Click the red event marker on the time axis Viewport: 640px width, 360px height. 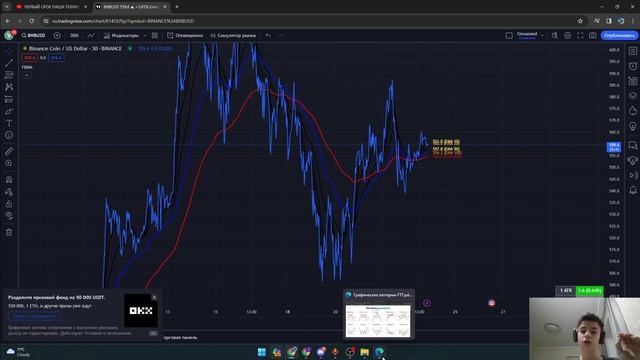pos(491,303)
